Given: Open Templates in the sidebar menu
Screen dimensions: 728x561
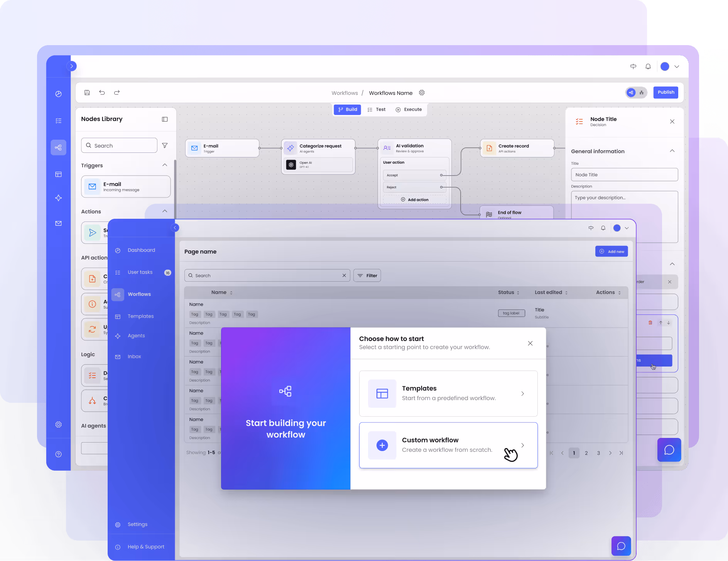Looking at the screenshot, I should (140, 316).
